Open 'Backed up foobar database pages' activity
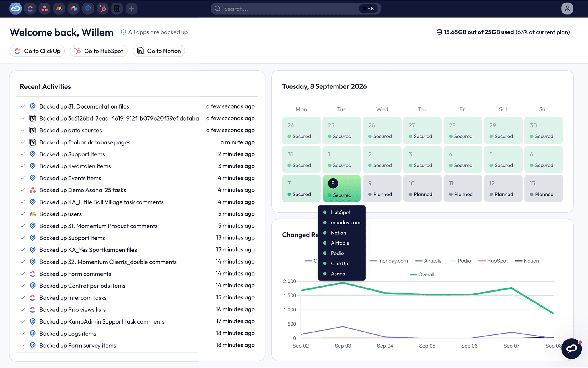This screenshot has height=368, width=588. coord(85,142)
